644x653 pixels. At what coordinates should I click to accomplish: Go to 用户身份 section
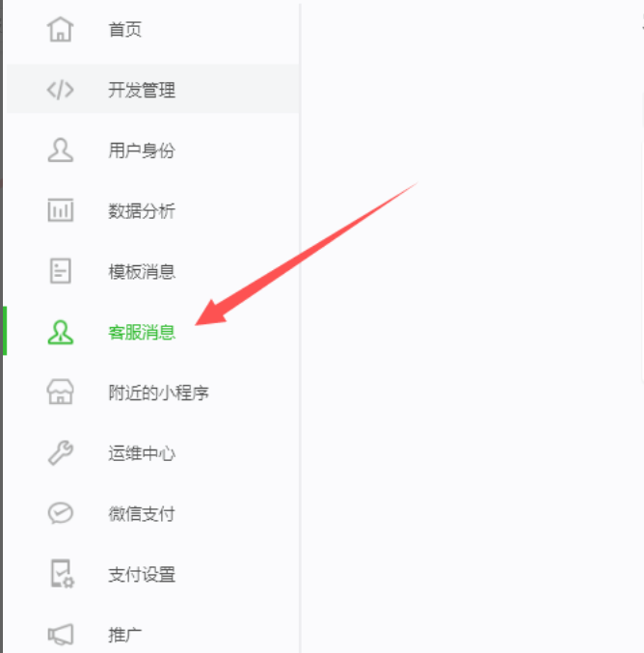[x=142, y=150]
